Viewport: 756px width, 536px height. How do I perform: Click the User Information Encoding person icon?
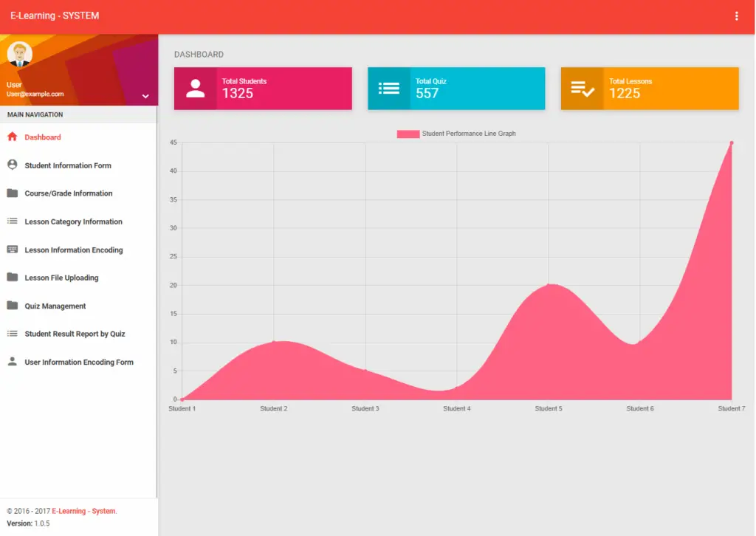[x=11, y=362]
